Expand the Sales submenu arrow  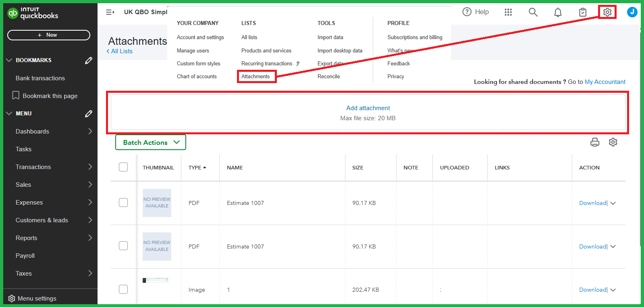[x=90, y=184]
